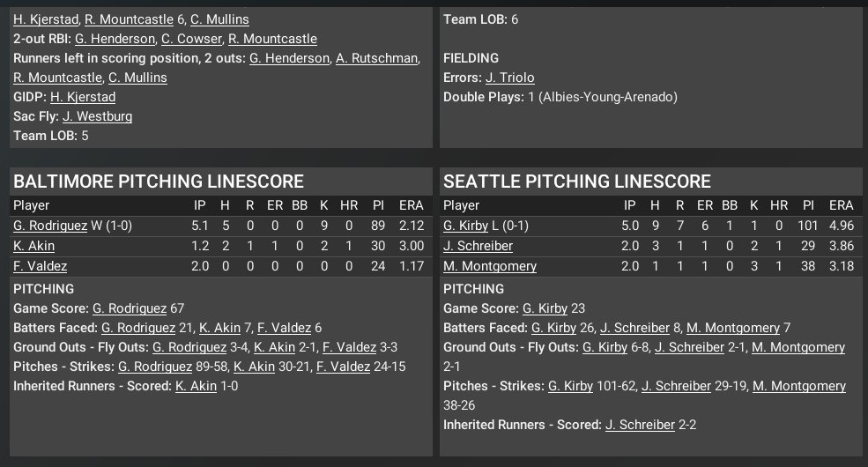The height and width of the screenshot is (467, 868).
Task: Open G. Kirby in Seattle pitching table row
Action: click(x=465, y=226)
